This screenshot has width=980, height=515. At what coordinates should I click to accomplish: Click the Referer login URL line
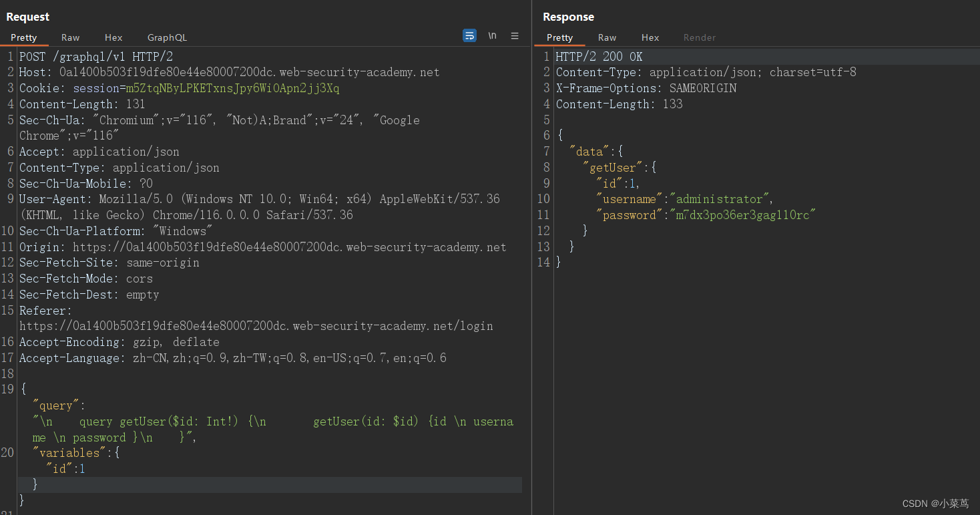click(256, 326)
